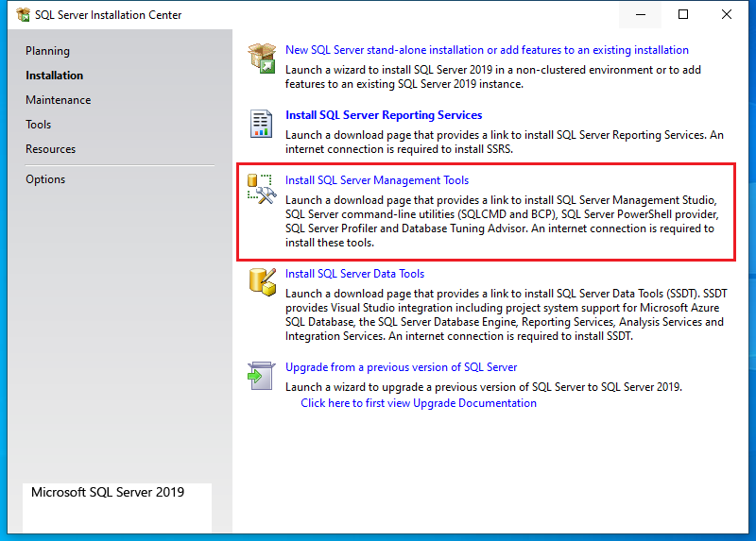Start Upgrade from a previous version link
The height and width of the screenshot is (541, 756).
pyautogui.click(x=401, y=367)
